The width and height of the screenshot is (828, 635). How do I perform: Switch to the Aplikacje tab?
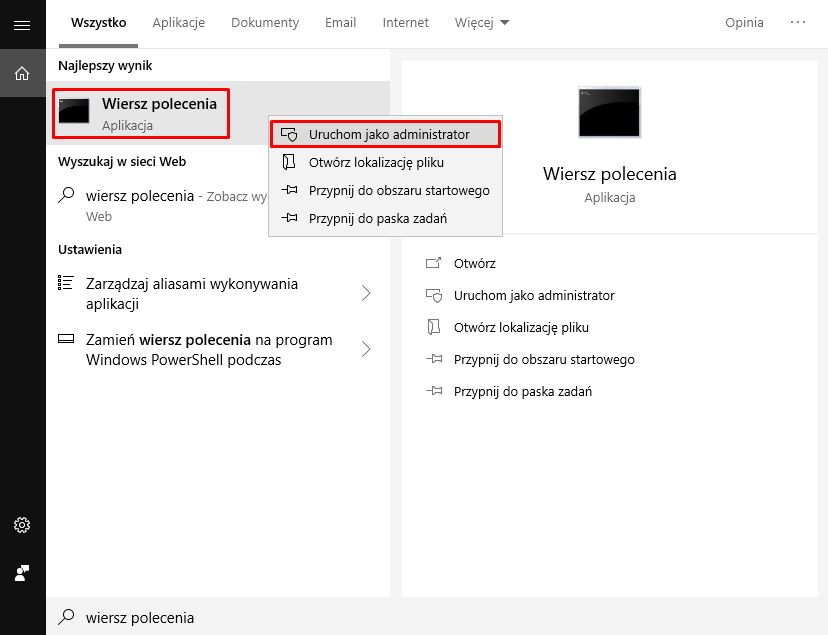178,23
